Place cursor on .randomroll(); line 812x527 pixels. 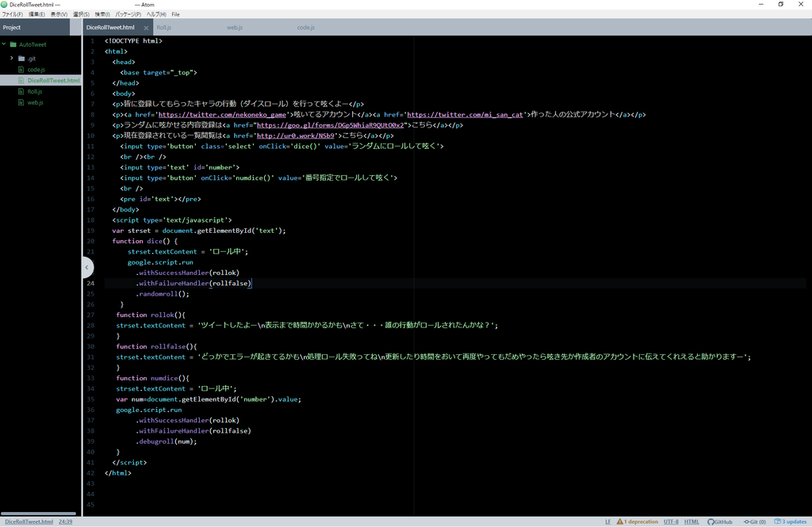click(163, 294)
